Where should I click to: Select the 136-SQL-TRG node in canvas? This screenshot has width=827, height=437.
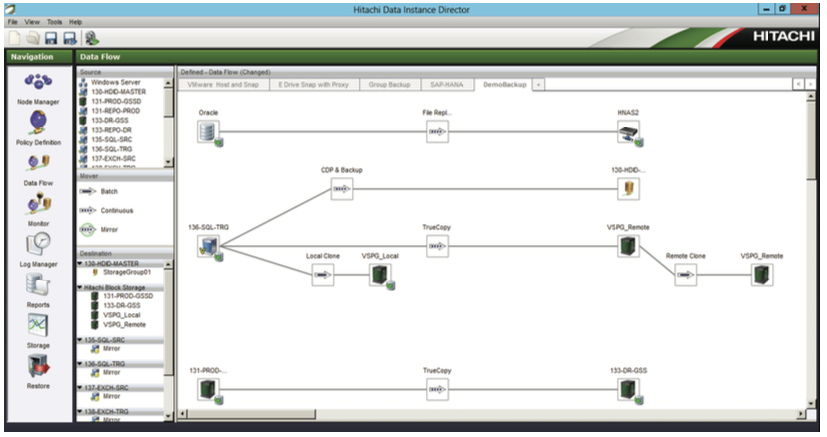[209, 246]
